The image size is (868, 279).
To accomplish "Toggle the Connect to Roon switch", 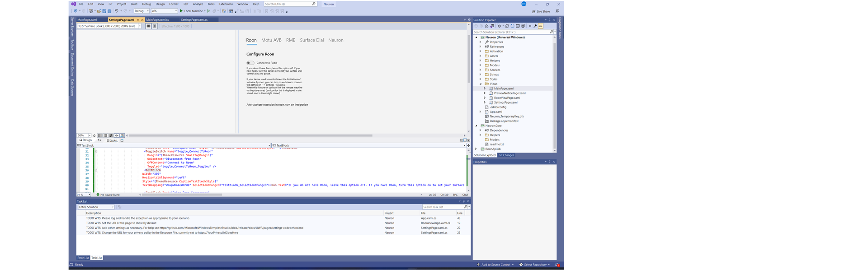I will point(250,63).
